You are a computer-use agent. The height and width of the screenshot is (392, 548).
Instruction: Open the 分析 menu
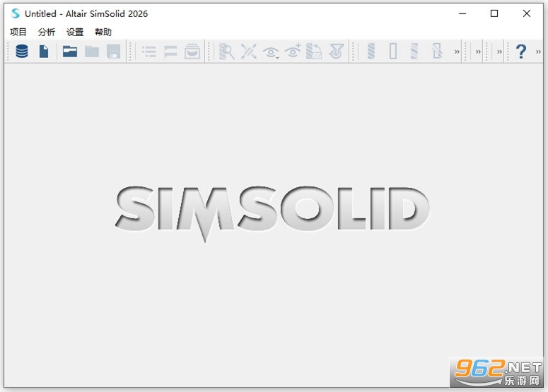tap(47, 32)
